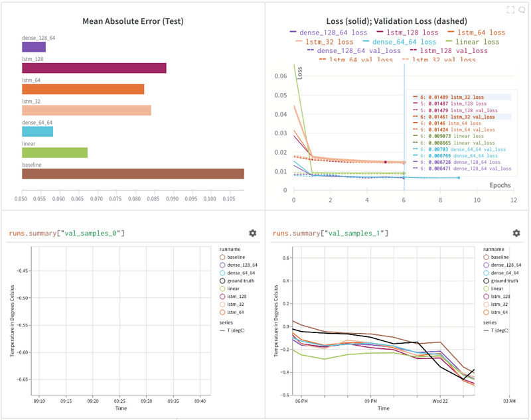Toggle dense_64_64 circle in val_samples_0 legend

222,273
